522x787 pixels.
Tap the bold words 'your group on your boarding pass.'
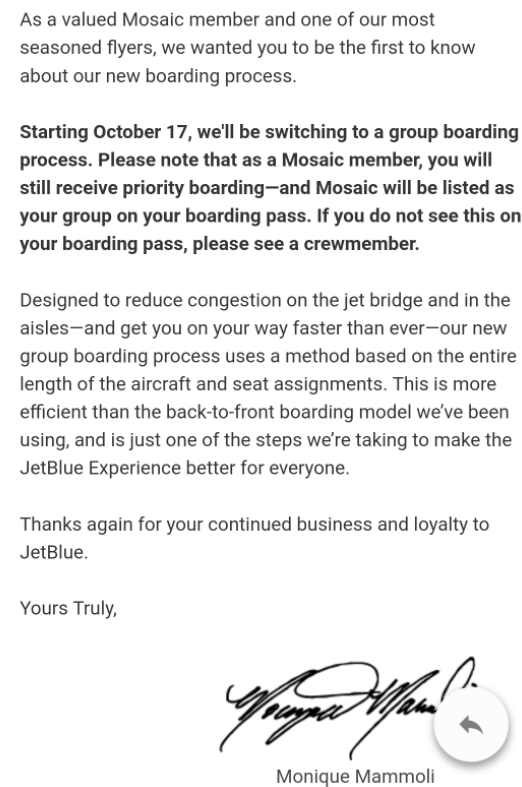coord(163,216)
